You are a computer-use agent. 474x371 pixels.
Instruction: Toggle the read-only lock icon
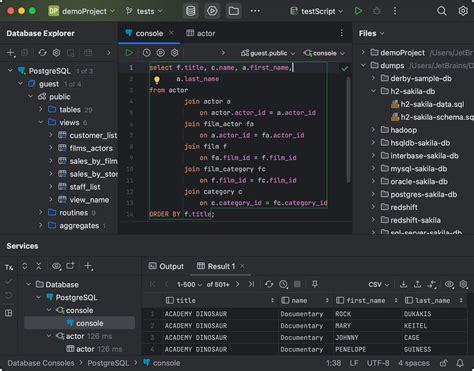coord(443,363)
